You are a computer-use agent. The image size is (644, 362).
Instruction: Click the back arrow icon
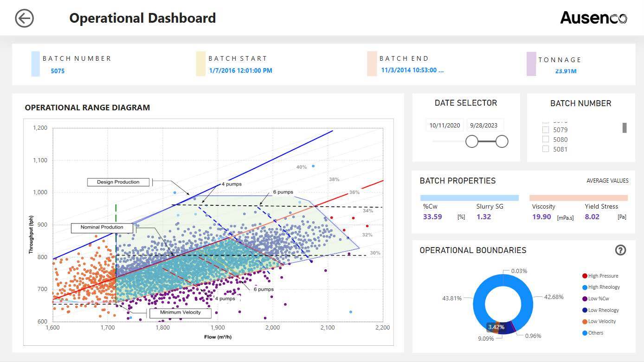(24, 19)
